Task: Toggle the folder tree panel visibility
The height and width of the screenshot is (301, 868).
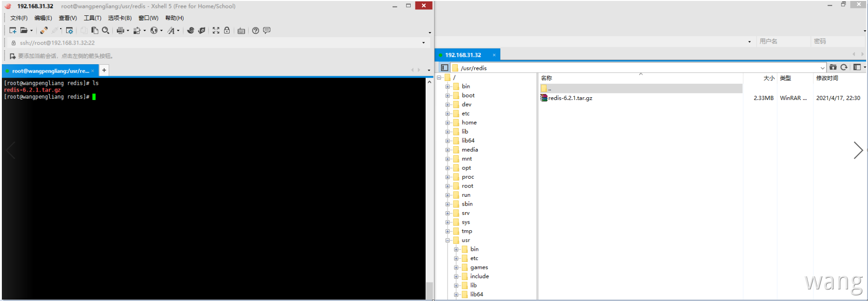Action: pos(445,67)
